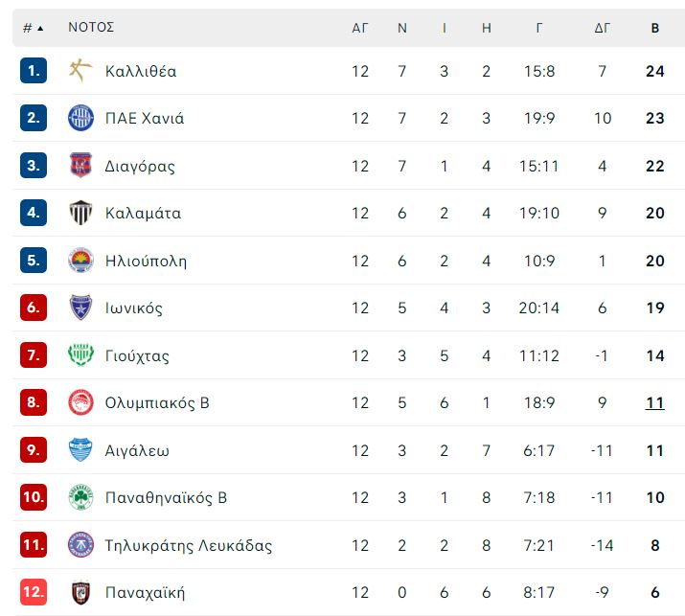Click the Ολυμπιακός Β red logo

pos(80,402)
